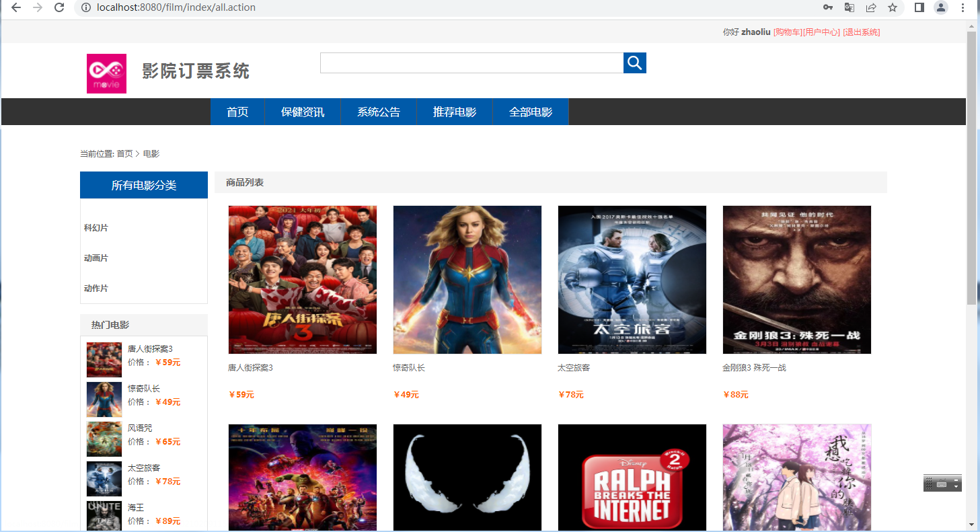This screenshot has width=980, height=532.
Task: Open the browser side panel icon
Action: (919, 7)
